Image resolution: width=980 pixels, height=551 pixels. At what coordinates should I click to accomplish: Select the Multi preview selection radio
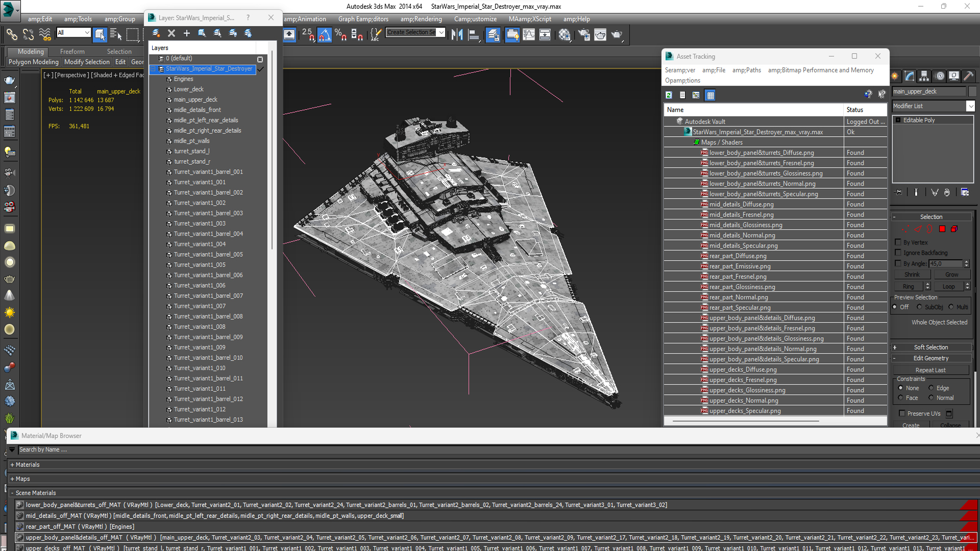[951, 307]
